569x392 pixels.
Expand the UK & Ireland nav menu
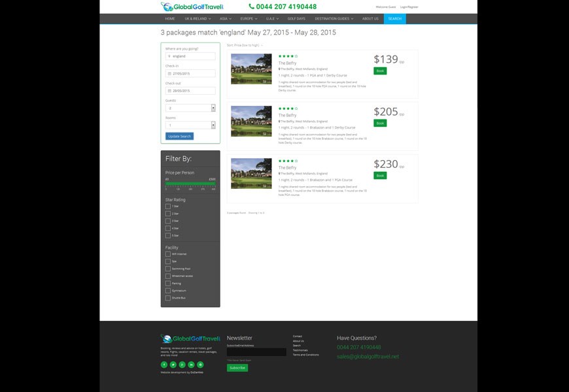point(198,19)
